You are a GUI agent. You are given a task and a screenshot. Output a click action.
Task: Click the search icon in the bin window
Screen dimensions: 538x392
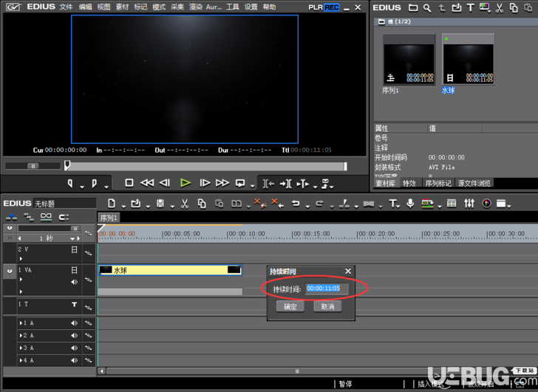click(x=427, y=8)
